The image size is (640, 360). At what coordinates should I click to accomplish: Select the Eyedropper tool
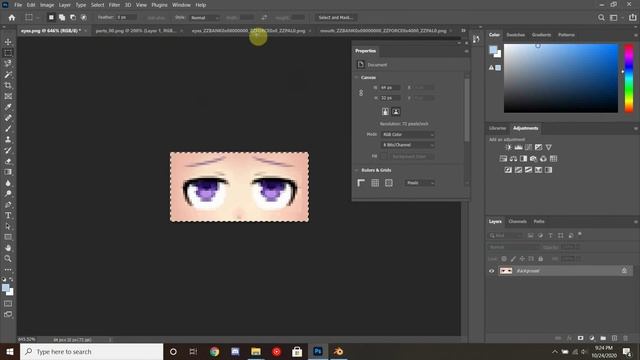[x=8, y=107]
